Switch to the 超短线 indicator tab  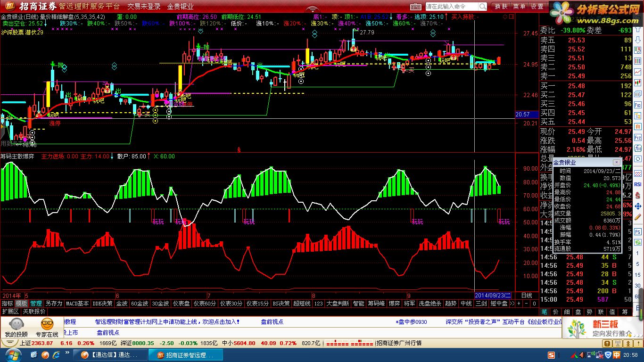pos(302,304)
